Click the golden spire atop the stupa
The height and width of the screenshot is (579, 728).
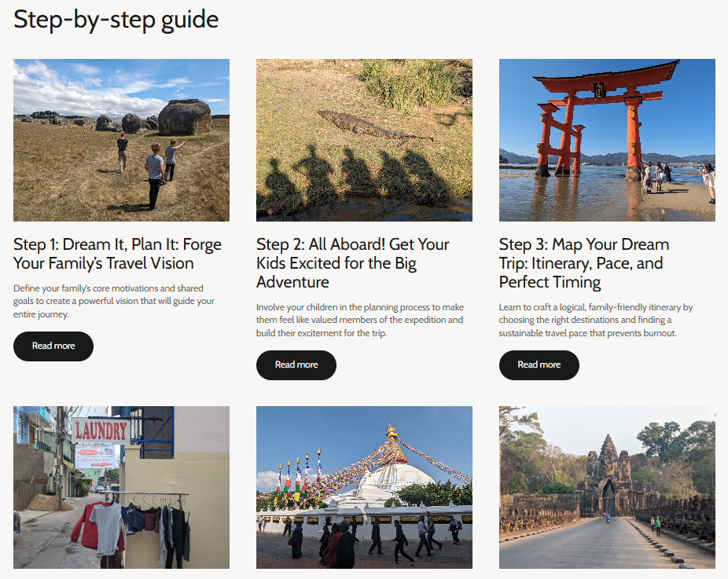coord(392,431)
